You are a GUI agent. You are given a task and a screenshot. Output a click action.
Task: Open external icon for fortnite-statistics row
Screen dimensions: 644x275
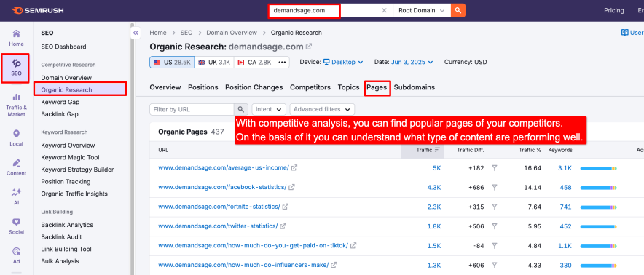click(x=286, y=207)
